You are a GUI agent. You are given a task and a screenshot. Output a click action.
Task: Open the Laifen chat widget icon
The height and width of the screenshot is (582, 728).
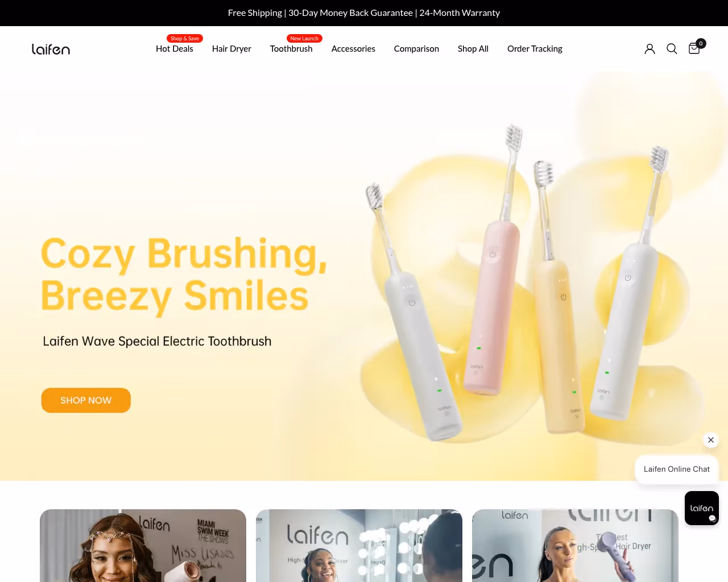[x=702, y=508]
